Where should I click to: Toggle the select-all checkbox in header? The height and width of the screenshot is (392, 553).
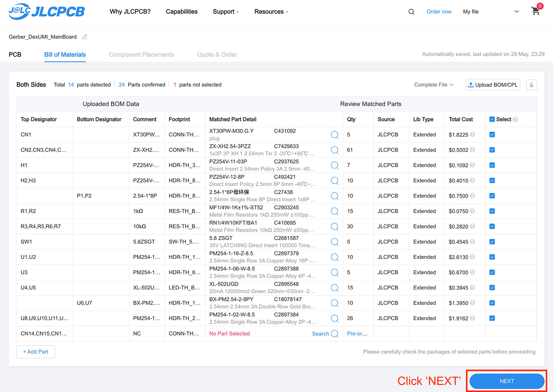tap(492, 119)
